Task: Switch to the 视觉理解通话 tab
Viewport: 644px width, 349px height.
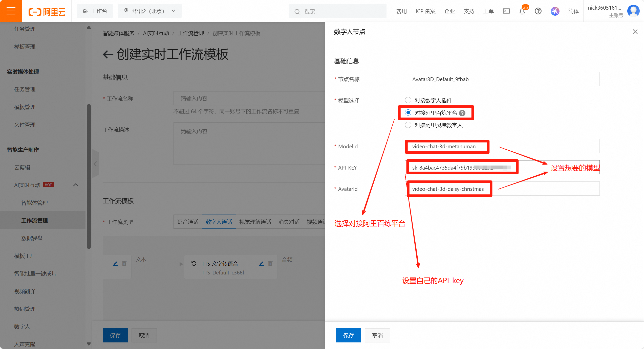Action: point(255,222)
